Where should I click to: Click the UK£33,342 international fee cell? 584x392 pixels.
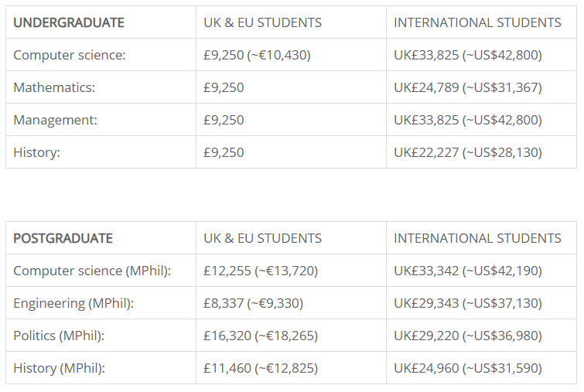point(468,271)
